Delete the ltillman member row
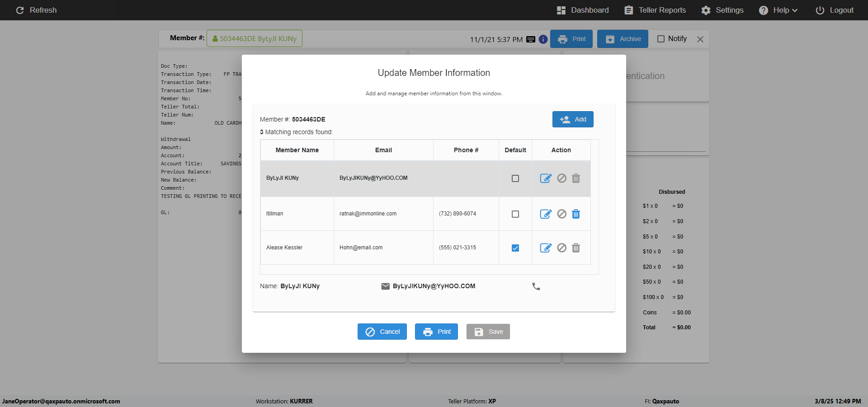 tap(576, 214)
